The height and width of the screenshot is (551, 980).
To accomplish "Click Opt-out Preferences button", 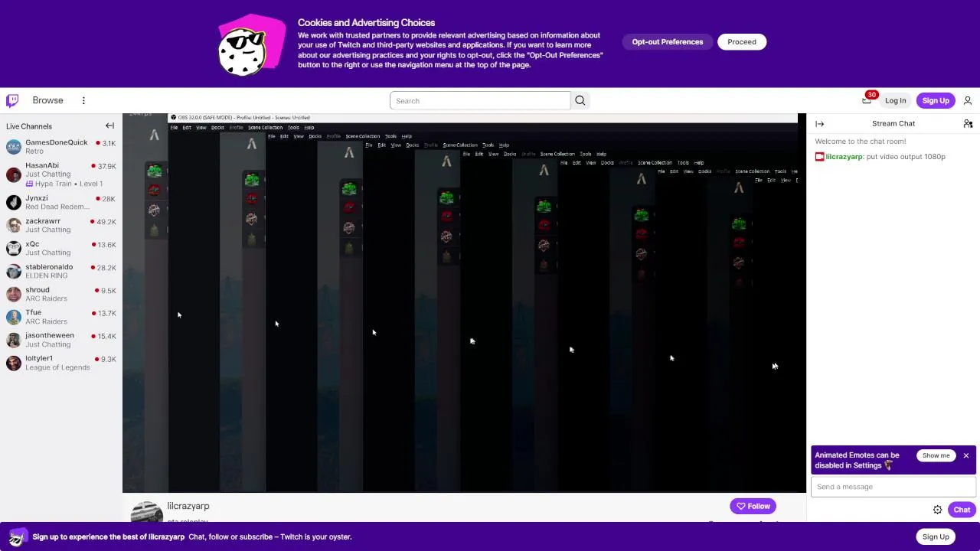I will (667, 42).
